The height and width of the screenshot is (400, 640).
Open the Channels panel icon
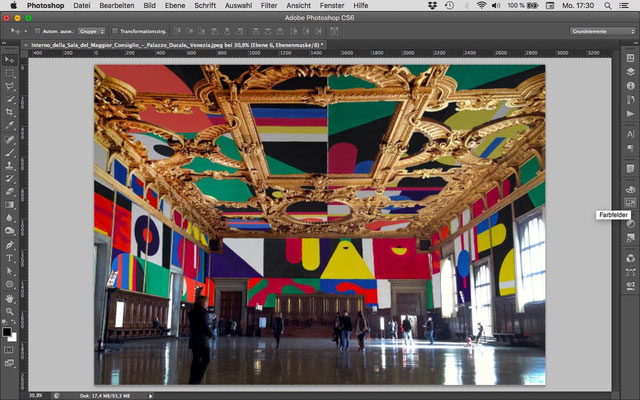point(631,258)
